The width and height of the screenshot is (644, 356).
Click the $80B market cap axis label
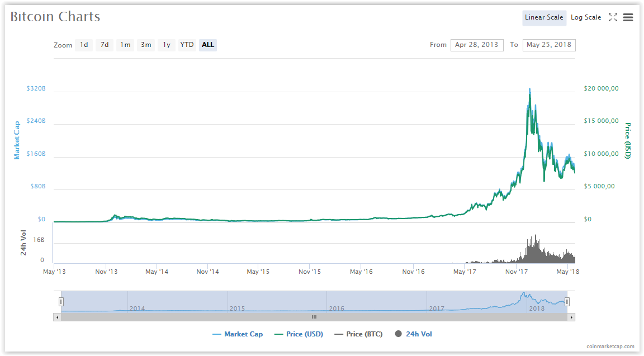(38, 187)
